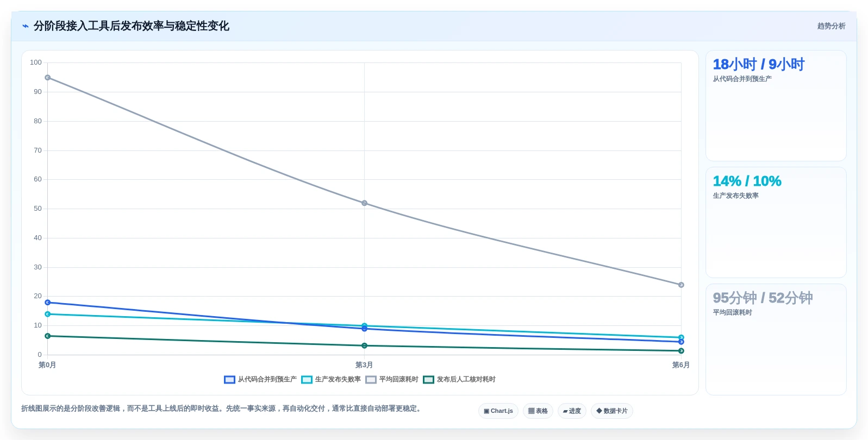This screenshot has height=440, width=868.
Task: Click the cyan data point at 第6月
Action: point(681,337)
